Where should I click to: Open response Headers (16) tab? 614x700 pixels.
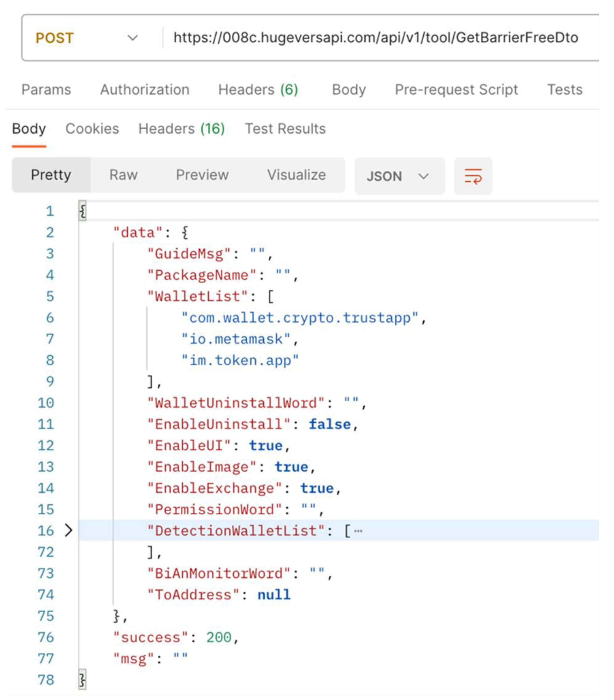point(182,129)
